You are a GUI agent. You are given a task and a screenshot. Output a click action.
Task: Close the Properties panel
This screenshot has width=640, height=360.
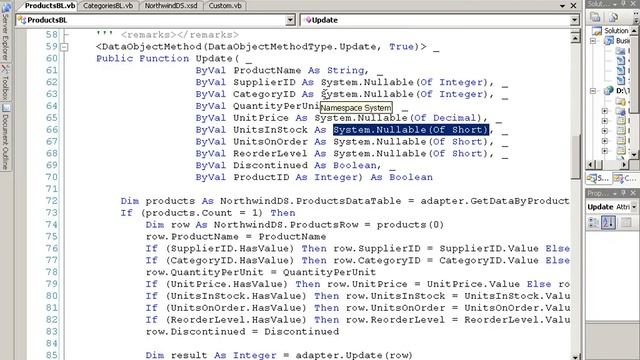tap(633, 193)
